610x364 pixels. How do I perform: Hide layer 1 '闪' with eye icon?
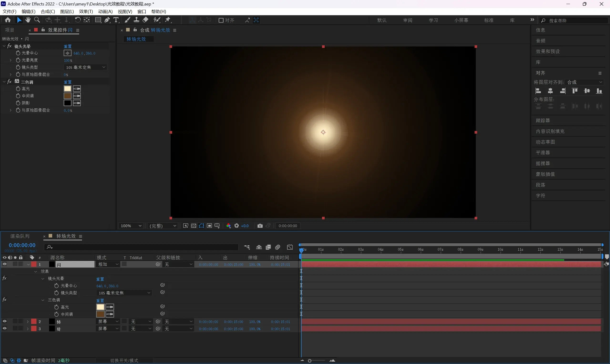(5, 264)
